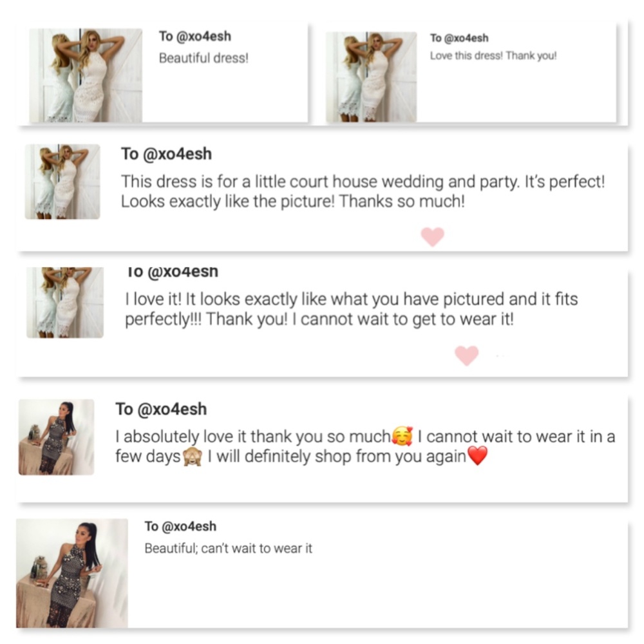Viewport: 644px width, 644px height.
Task: Open the white dress thumbnail beside 'Beautiful dress!'
Action: tap(86, 75)
